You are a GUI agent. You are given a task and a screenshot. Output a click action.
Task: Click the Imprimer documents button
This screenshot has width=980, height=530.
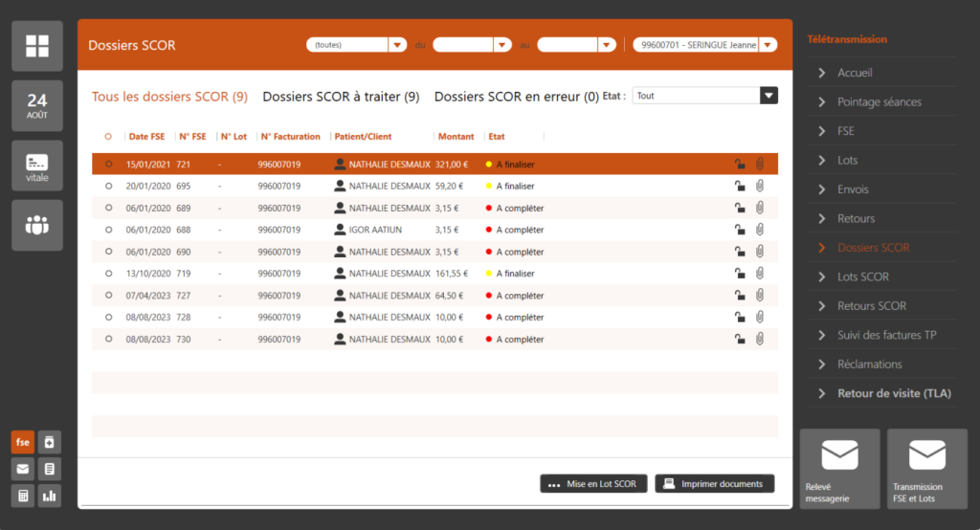point(714,484)
